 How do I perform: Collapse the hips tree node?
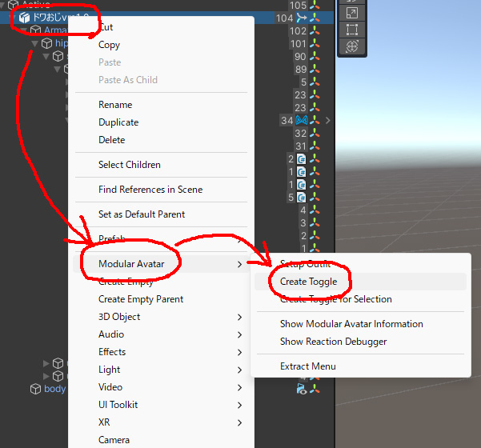(x=35, y=43)
